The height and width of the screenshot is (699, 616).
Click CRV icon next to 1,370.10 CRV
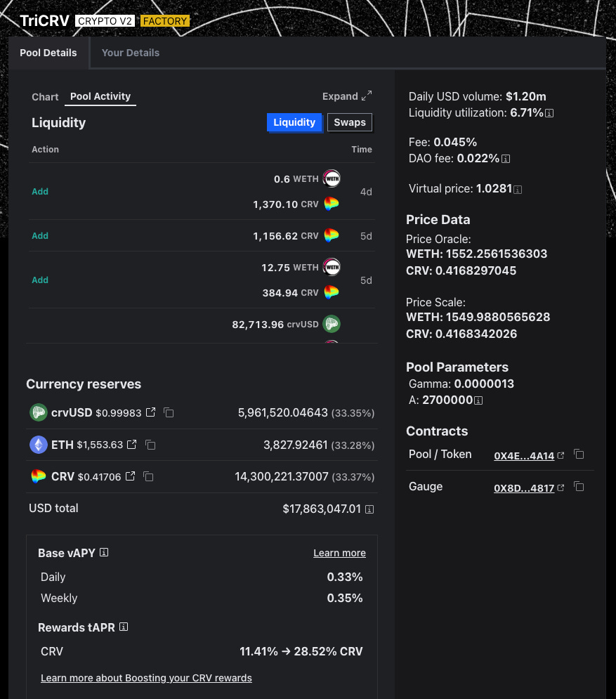click(x=331, y=204)
